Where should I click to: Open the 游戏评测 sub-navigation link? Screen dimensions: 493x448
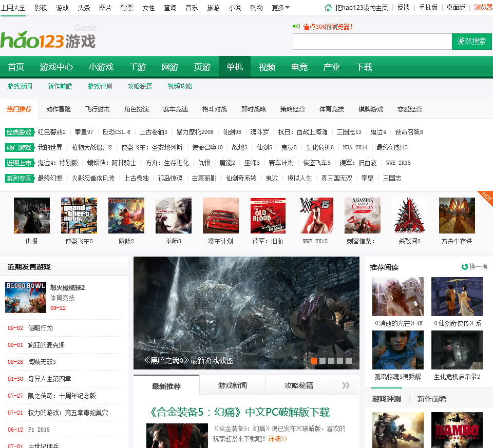(x=100, y=86)
